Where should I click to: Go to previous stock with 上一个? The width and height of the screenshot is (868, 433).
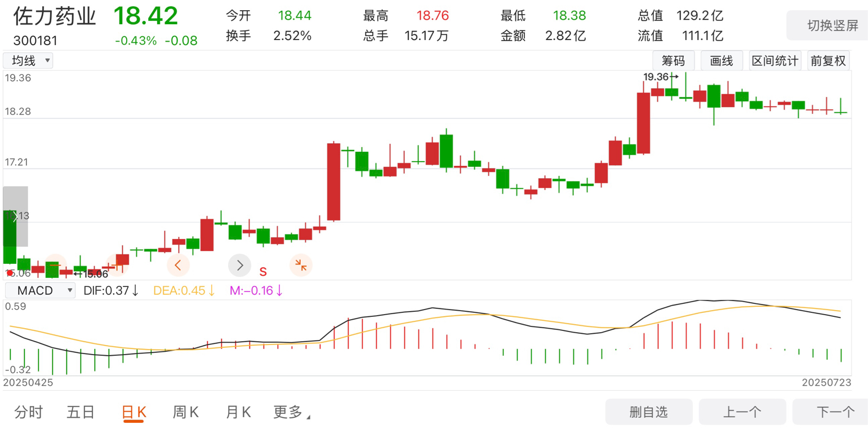[742, 412]
